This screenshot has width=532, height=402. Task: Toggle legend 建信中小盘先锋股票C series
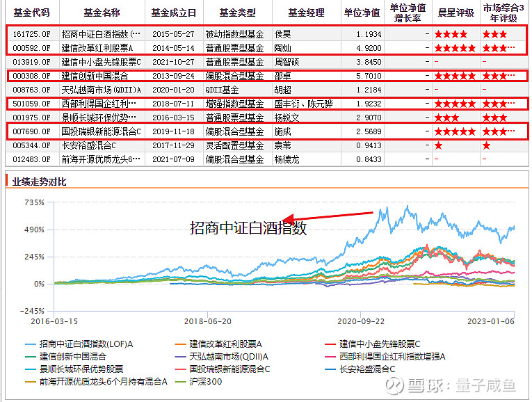coord(373,344)
